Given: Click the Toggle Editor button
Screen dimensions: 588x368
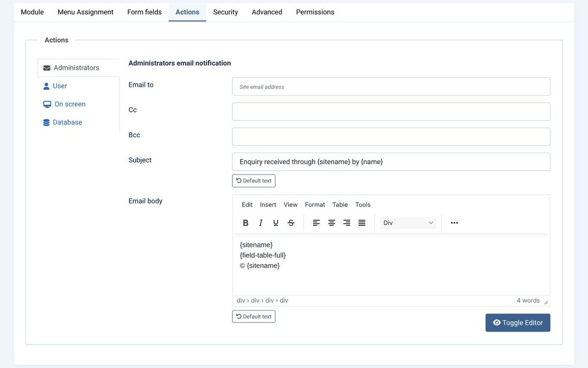Looking at the screenshot, I should click(518, 323).
